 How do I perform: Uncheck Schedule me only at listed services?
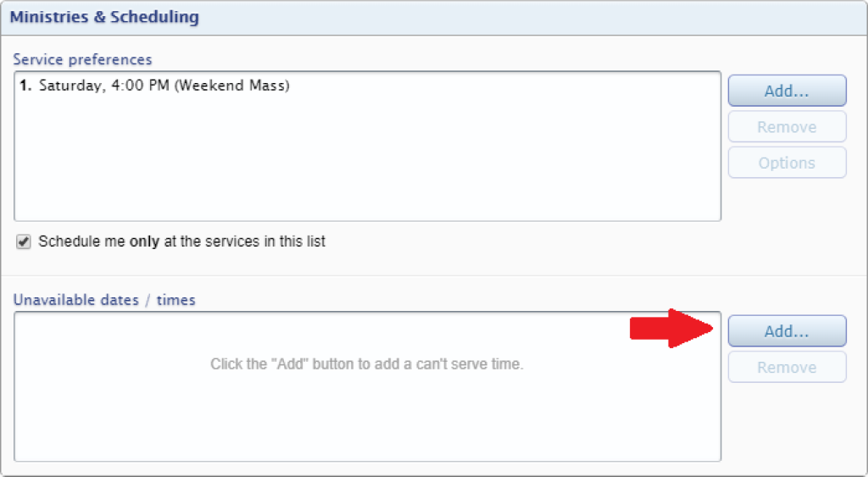pyautogui.click(x=23, y=241)
